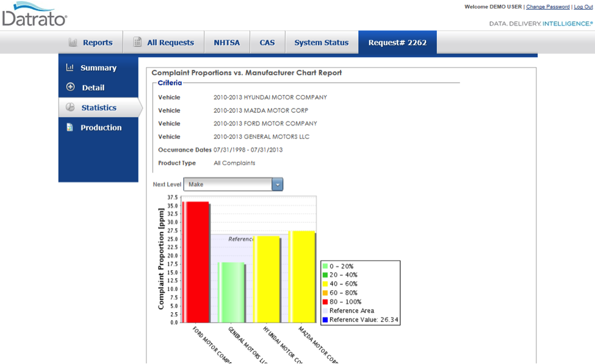Open the Detail sidebar item
The width and height of the screenshot is (595, 364).
[98, 88]
